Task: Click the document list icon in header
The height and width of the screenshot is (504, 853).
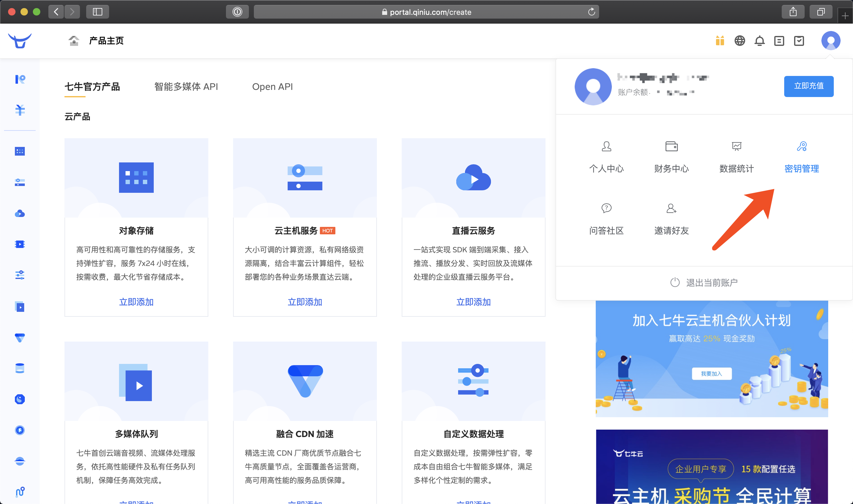Action: click(x=779, y=41)
